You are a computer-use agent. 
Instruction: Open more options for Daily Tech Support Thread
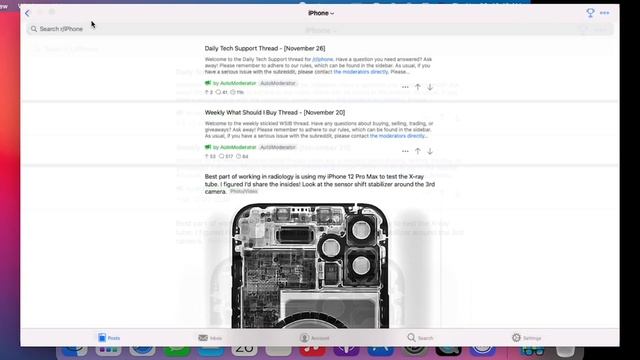tap(405, 87)
